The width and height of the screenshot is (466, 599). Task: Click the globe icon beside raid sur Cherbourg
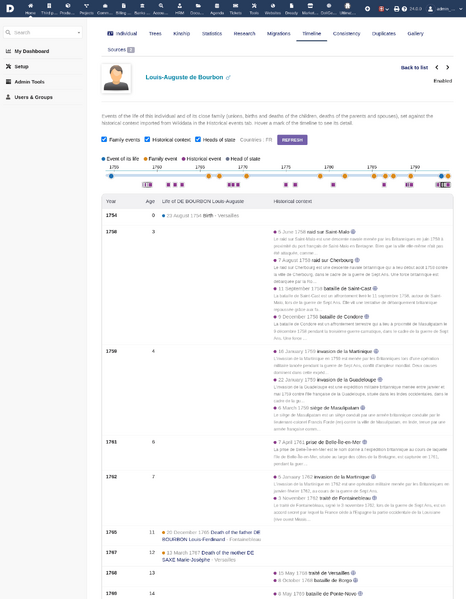tap(357, 260)
